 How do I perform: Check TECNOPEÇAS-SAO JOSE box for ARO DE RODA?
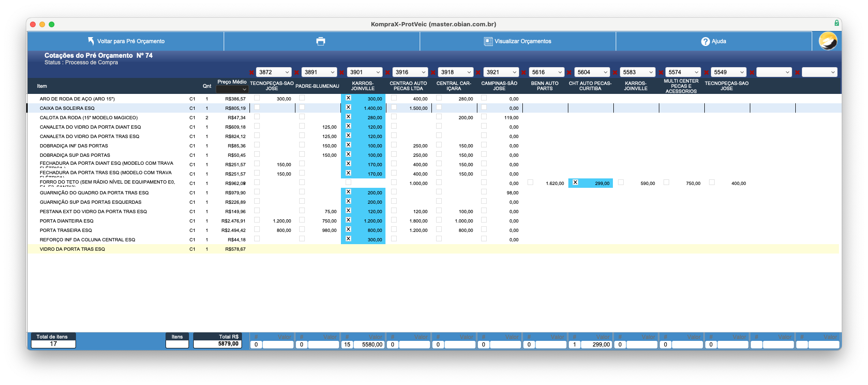tap(257, 98)
